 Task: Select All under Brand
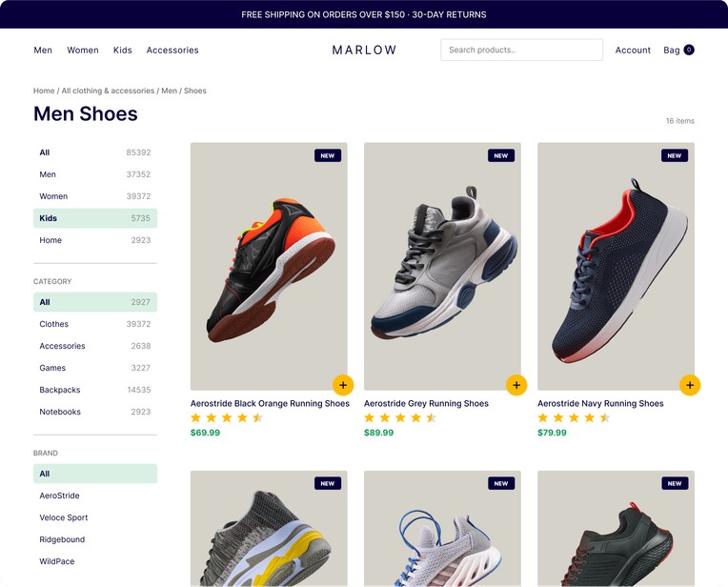(95, 474)
